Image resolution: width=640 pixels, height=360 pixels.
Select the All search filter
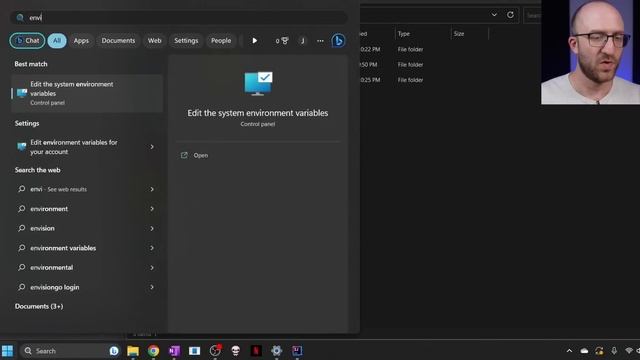point(57,40)
